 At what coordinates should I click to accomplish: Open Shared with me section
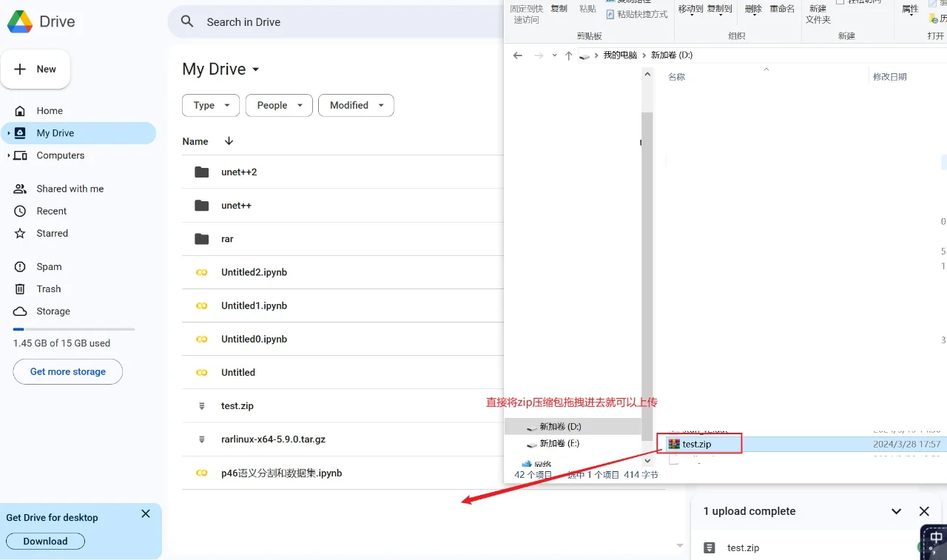point(70,189)
